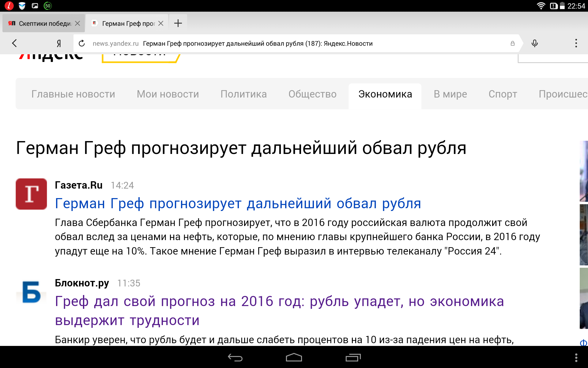Tap the red notification icon in status bar

[x=9, y=6]
